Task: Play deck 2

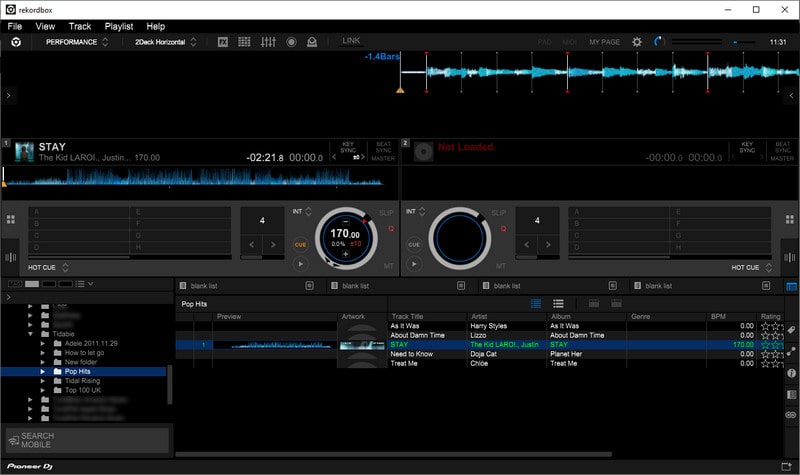Action: (414, 264)
